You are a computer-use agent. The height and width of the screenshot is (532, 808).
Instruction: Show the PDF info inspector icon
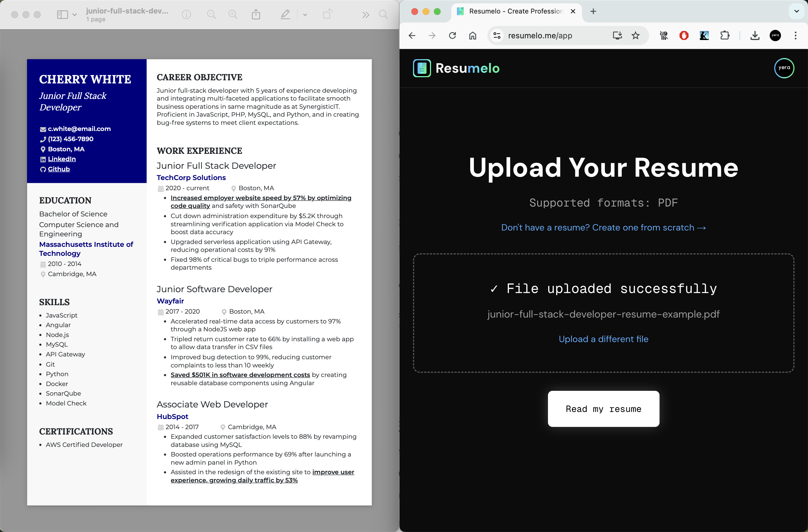[187, 15]
